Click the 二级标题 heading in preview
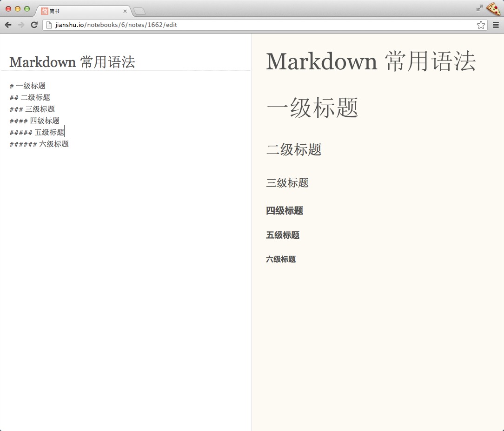504x431 pixels. click(294, 149)
